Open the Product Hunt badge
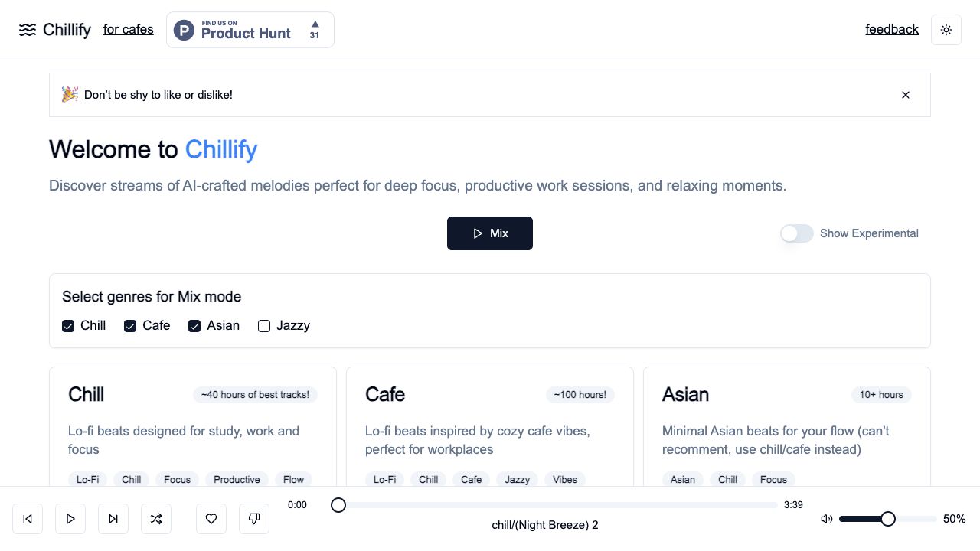 250,30
